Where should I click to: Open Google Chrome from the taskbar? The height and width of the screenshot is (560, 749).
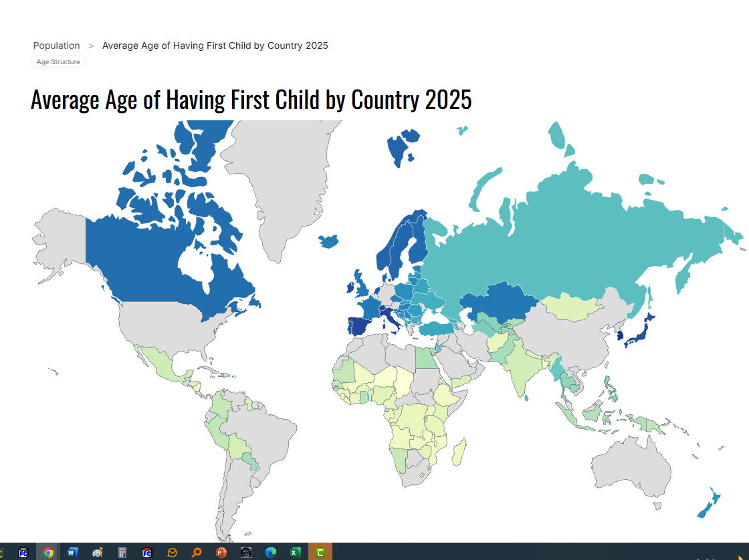[47, 552]
